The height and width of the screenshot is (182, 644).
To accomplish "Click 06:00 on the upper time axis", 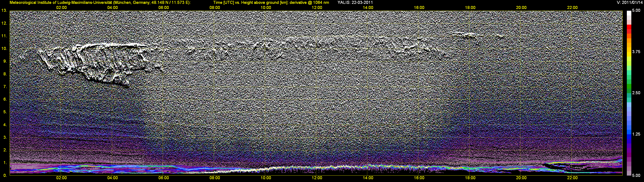I will coord(164,7).
